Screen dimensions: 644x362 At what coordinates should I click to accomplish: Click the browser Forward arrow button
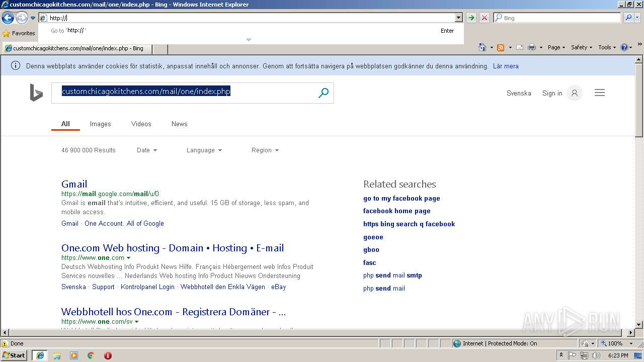[x=22, y=18]
